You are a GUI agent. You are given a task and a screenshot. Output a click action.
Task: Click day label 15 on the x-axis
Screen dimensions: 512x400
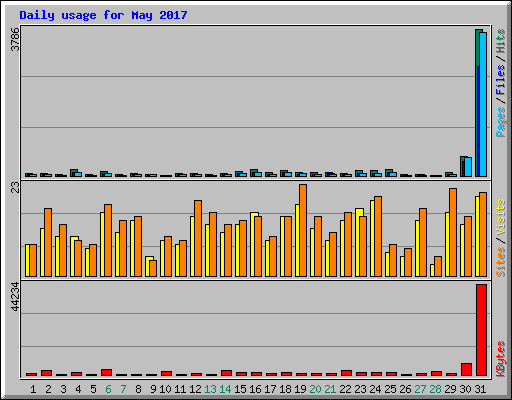click(240, 389)
